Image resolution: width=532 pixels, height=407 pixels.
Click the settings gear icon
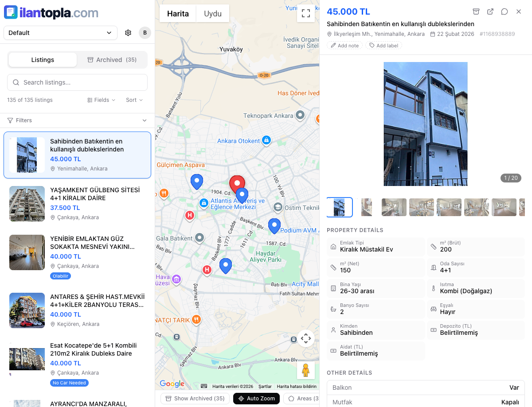128,33
